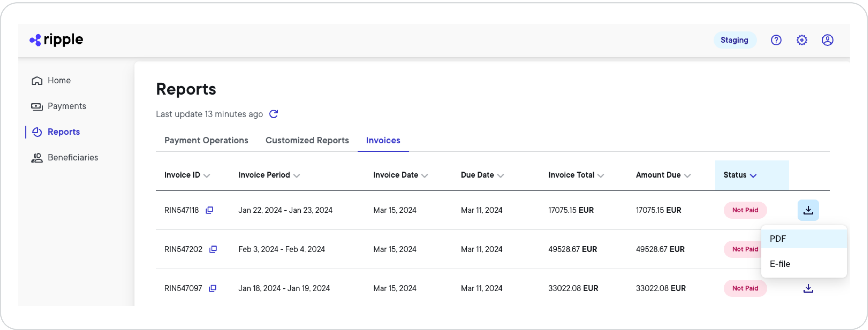Open settings via the gear icon
This screenshot has width=868, height=330.
(802, 40)
